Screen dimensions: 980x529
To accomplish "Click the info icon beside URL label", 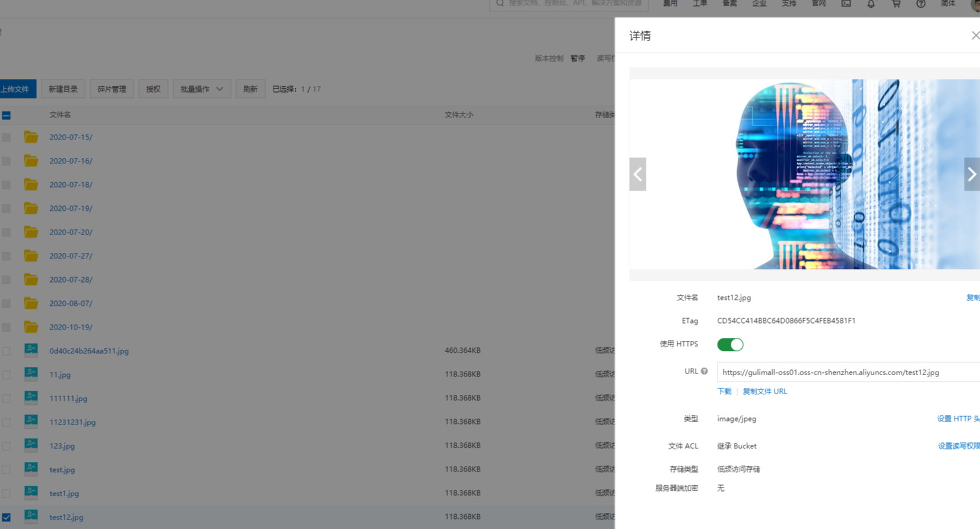I will point(704,371).
